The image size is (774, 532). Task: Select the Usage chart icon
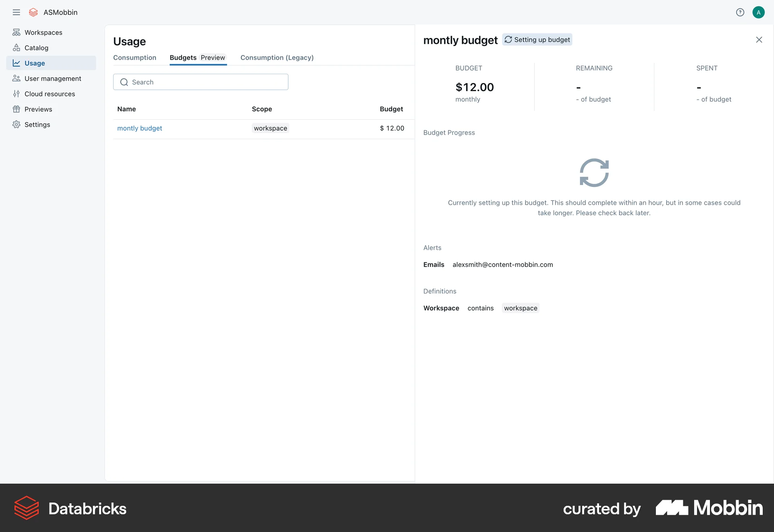(x=17, y=63)
